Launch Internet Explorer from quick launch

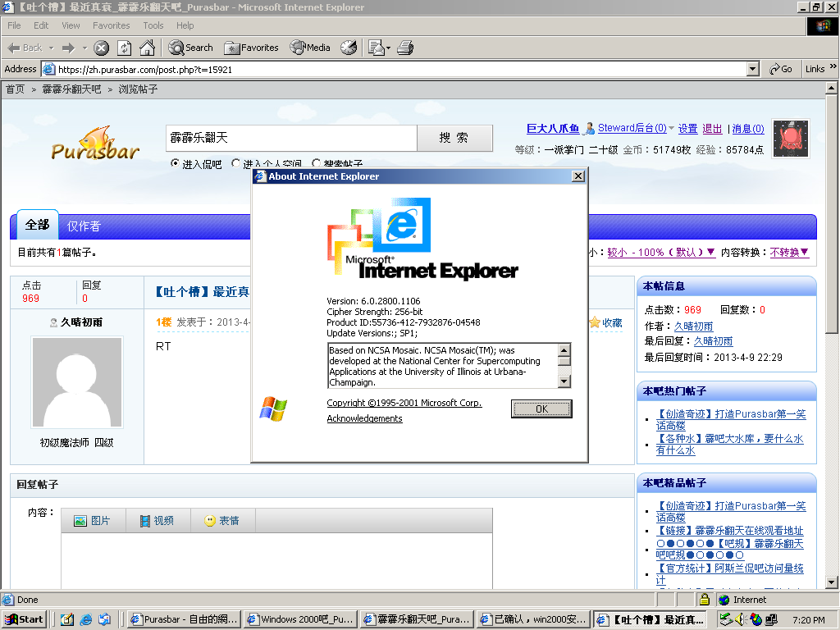(85, 619)
